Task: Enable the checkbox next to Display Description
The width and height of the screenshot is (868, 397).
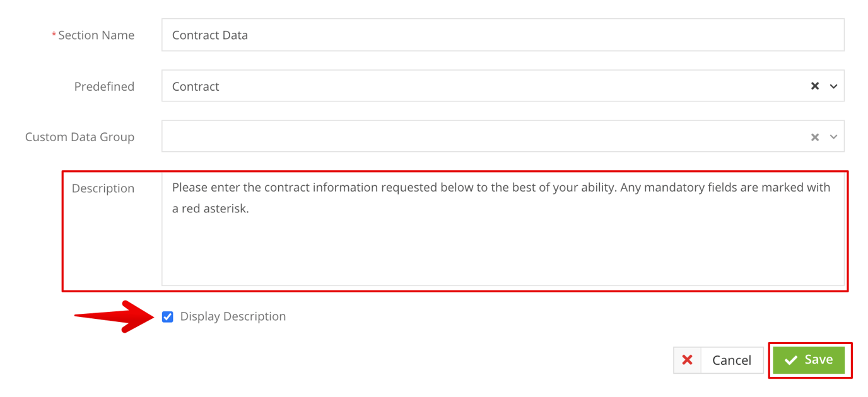Action: click(167, 316)
